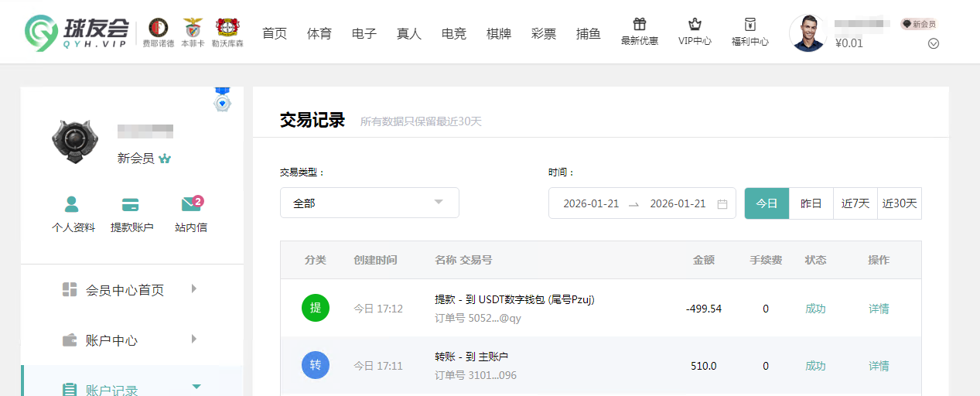Click 转账 - 到 主账户 entry title

pyautogui.click(x=472, y=357)
